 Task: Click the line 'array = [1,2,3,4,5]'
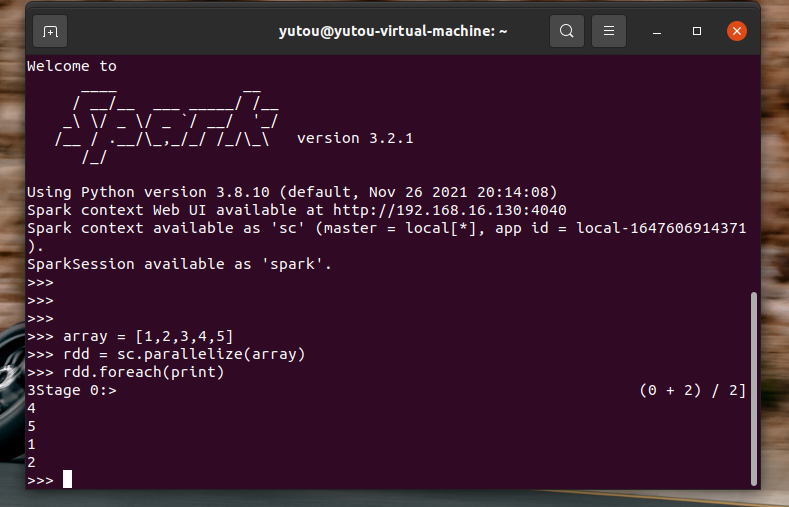[148, 336]
